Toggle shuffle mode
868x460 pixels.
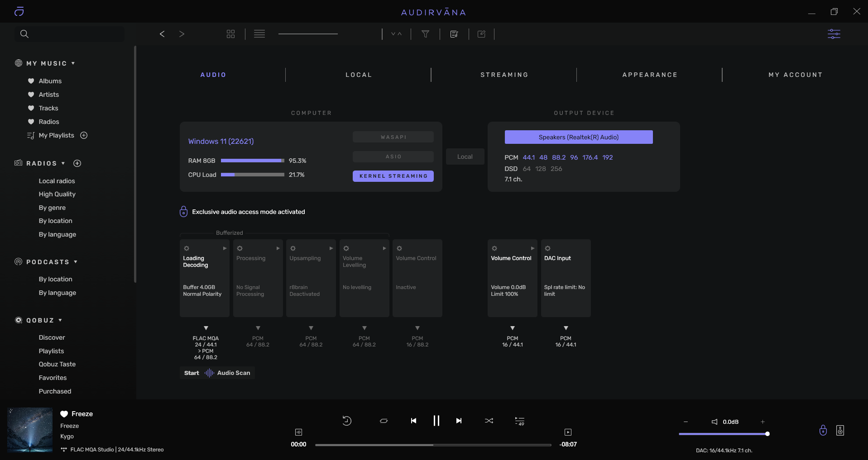click(x=489, y=421)
